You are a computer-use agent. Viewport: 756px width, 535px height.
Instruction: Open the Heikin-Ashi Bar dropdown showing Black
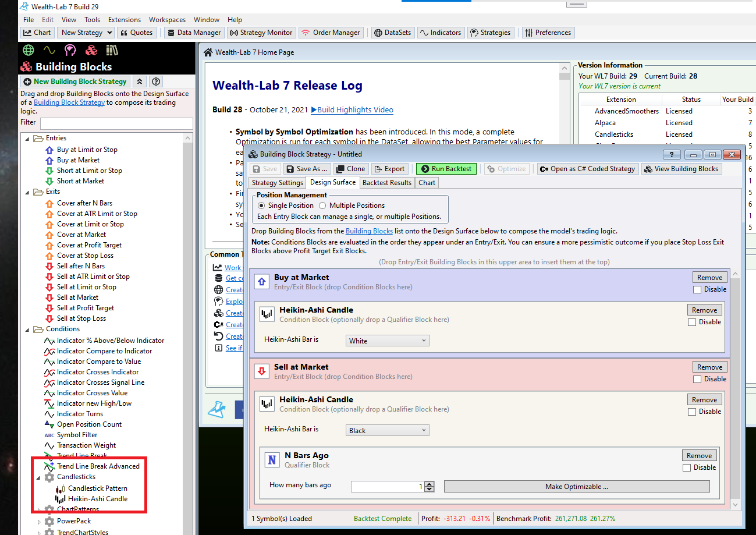pyautogui.click(x=388, y=430)
